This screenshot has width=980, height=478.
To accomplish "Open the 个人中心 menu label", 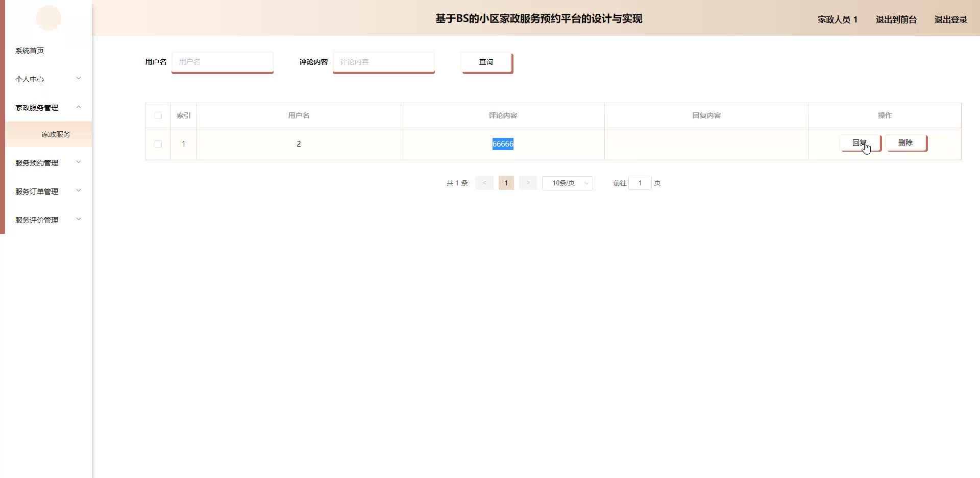I will click(30, 79).
